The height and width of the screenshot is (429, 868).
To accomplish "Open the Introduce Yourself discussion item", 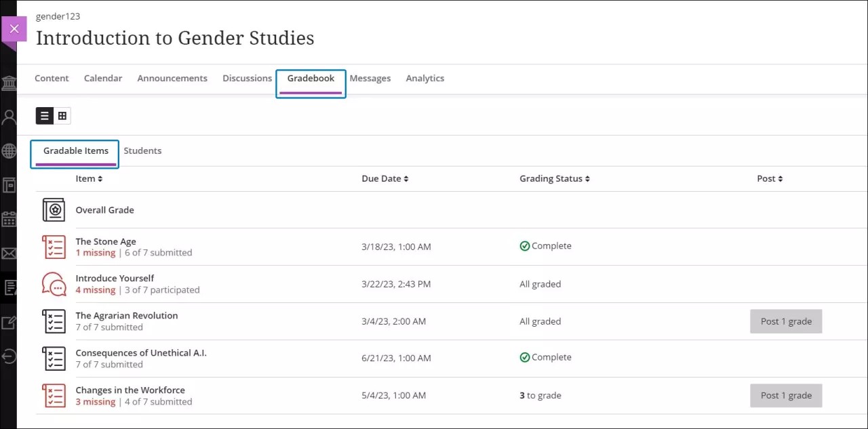I will tap(115, 278).
